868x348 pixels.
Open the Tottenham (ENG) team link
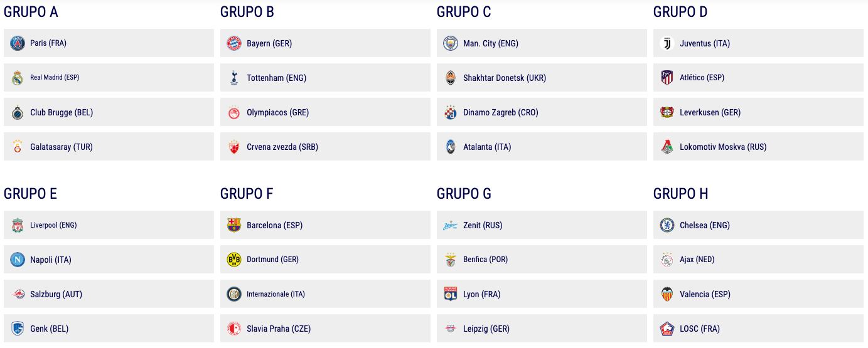click(276, 78)
